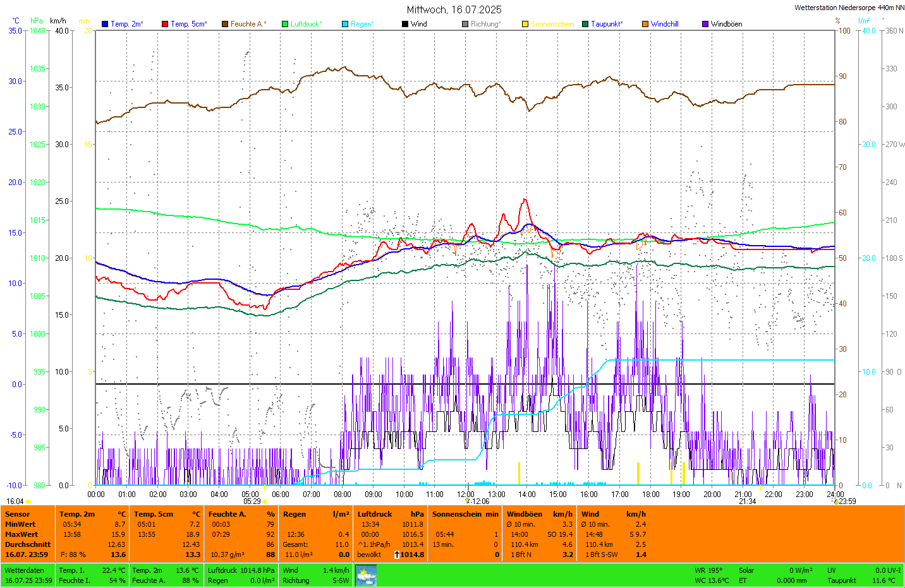This screenshot has height=588, width=905.
Task: Click the sunrise marker at 05:29
Action: (x=264, y=501)
